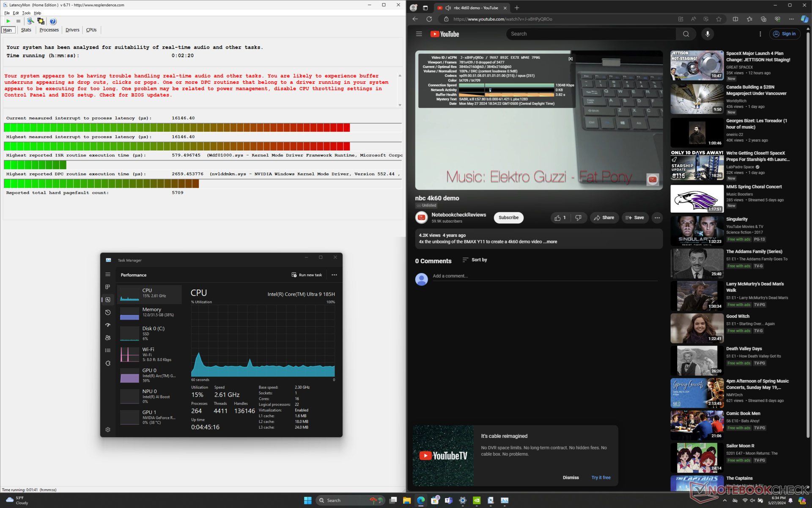Viewport: 812px width, 508px height.
Task: Click the LatencyMon help question mark icon
Action: point(53,21)
